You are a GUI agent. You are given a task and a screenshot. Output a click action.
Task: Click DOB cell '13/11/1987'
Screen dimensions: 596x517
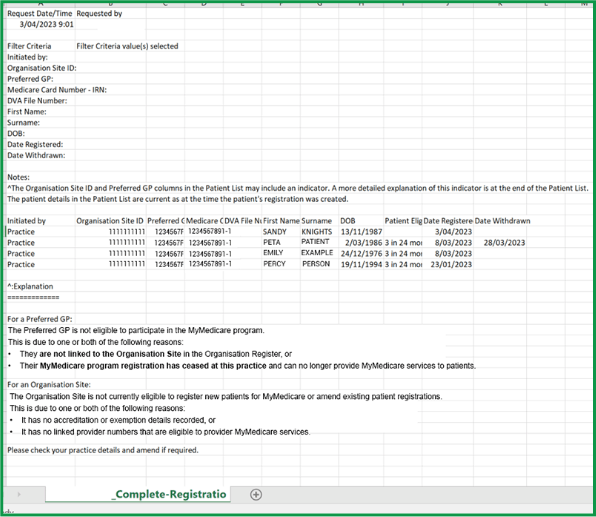[361, 232]
